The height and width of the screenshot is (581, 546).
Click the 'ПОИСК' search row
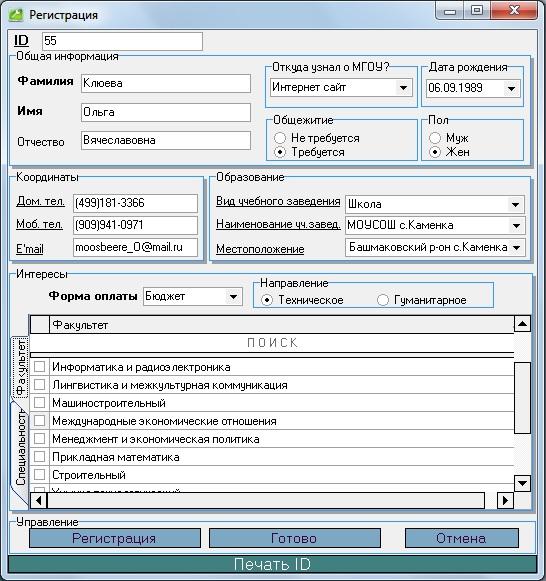coord(272,343)
